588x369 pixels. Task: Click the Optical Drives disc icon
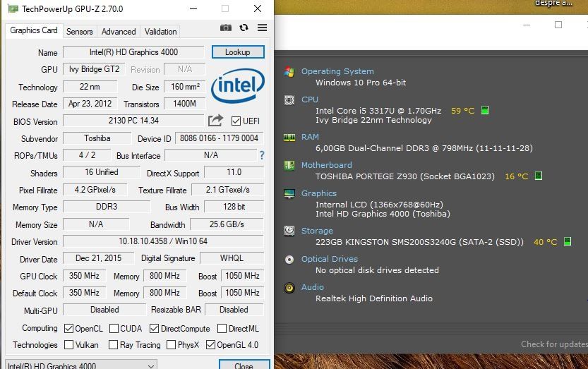point(289,260)
